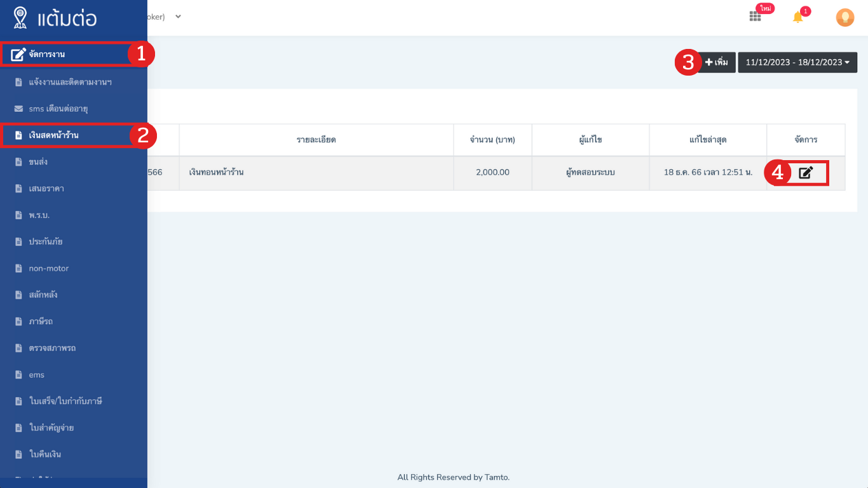Click envelope icon beside sms เตือนต่ออายุ
Image resolution: width=868 pixels, height=488 pixels.
tap(18, 109)
